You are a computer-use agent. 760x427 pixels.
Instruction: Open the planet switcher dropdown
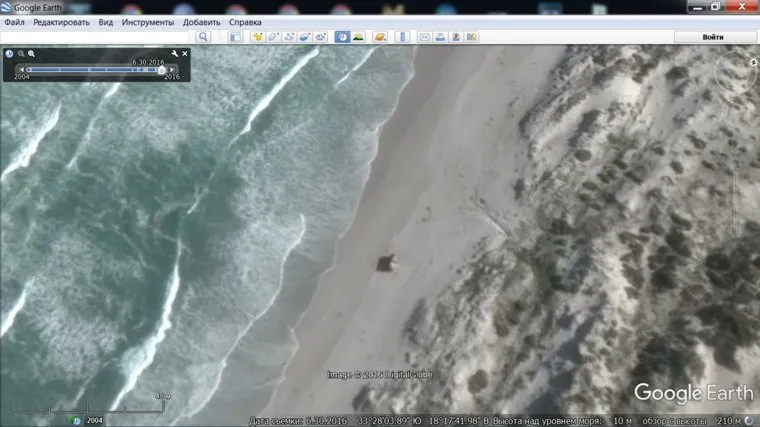(x=380, y=37)
